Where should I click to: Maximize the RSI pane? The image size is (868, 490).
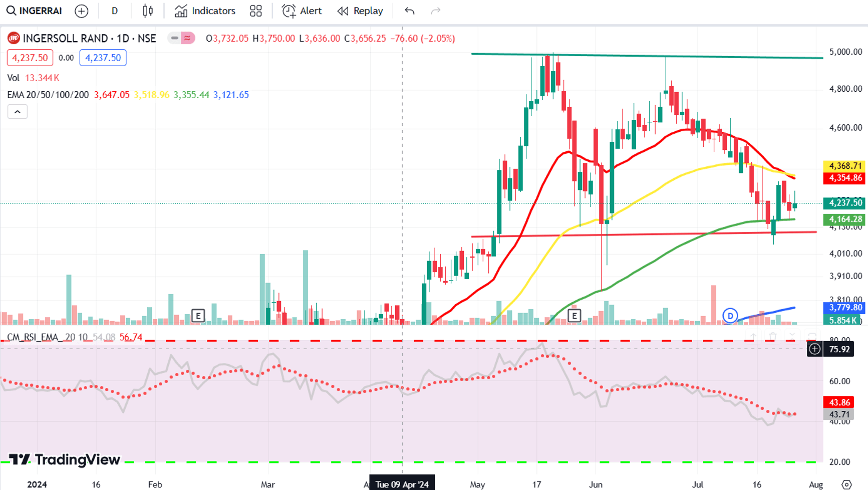(x=811, y=337)
